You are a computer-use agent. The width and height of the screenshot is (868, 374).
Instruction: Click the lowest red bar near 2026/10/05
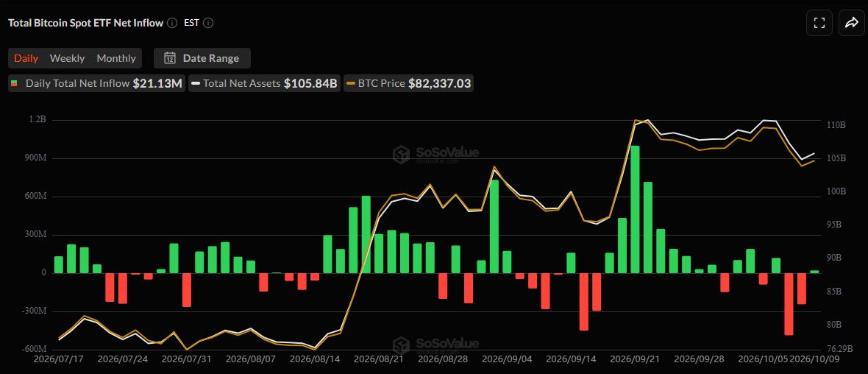(x=789, y=303)
